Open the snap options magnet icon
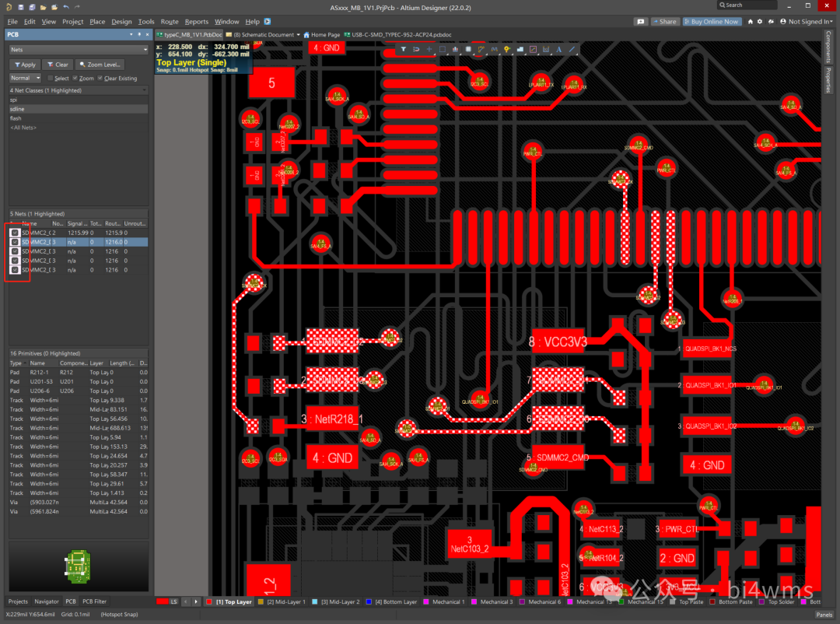840x624 pixels. pos(416,50)
